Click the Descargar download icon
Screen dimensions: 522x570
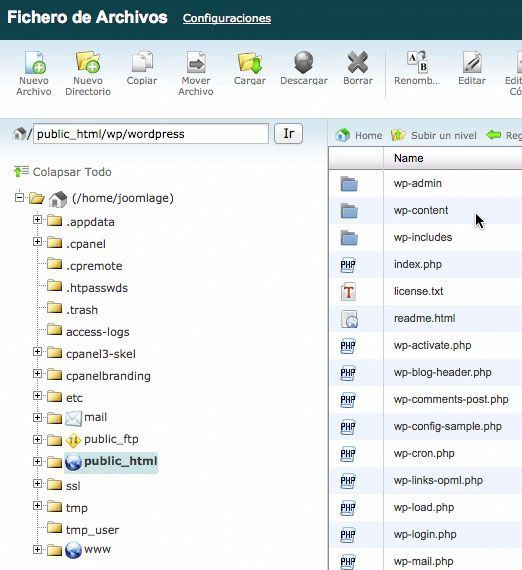pos(304,63)
